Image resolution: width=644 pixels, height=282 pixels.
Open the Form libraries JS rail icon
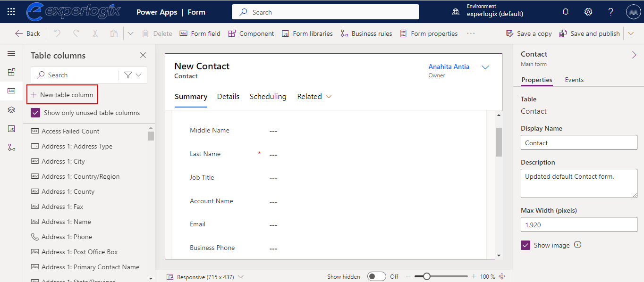click(x=11, y=129)
